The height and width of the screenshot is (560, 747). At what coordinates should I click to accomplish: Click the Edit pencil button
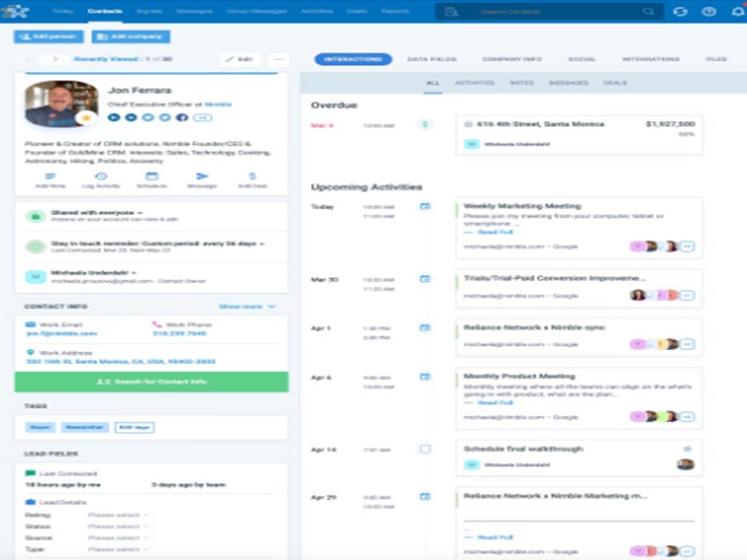point(240,59)
